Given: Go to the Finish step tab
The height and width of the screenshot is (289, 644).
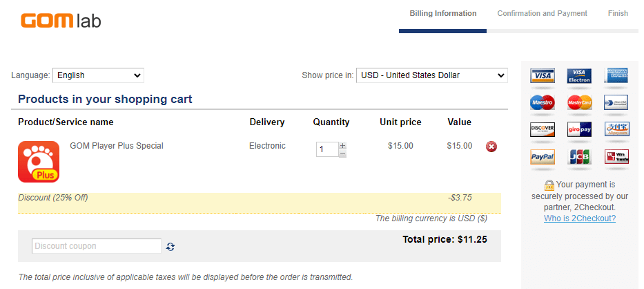Looking at the screenshot, I should pyautogui.click(x=618, y=13).
